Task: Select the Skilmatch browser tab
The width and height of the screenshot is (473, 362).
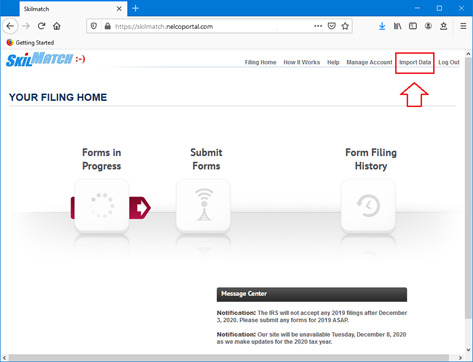Action: 73,9
